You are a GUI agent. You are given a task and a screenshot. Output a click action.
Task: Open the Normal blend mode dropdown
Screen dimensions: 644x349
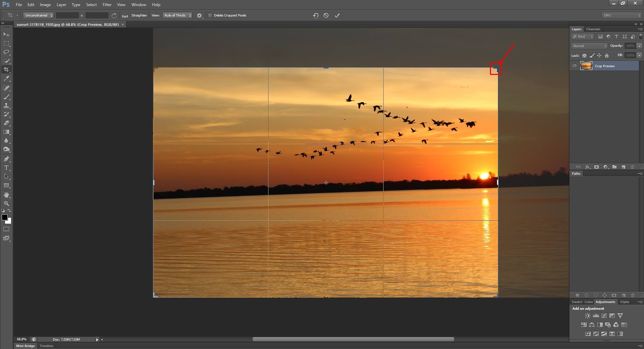click(589, 46)
